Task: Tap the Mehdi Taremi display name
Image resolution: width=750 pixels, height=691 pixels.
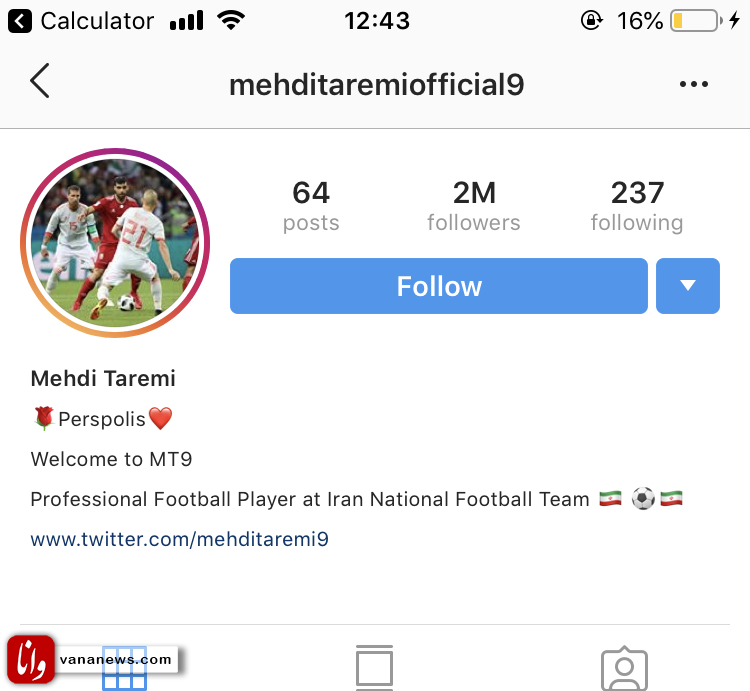Action: pos(103,378)
